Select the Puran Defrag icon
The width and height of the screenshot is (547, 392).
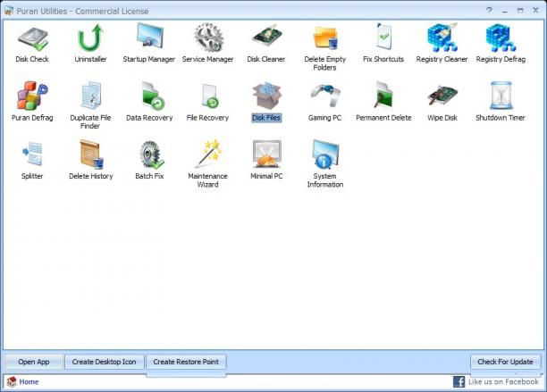point(32,96)
